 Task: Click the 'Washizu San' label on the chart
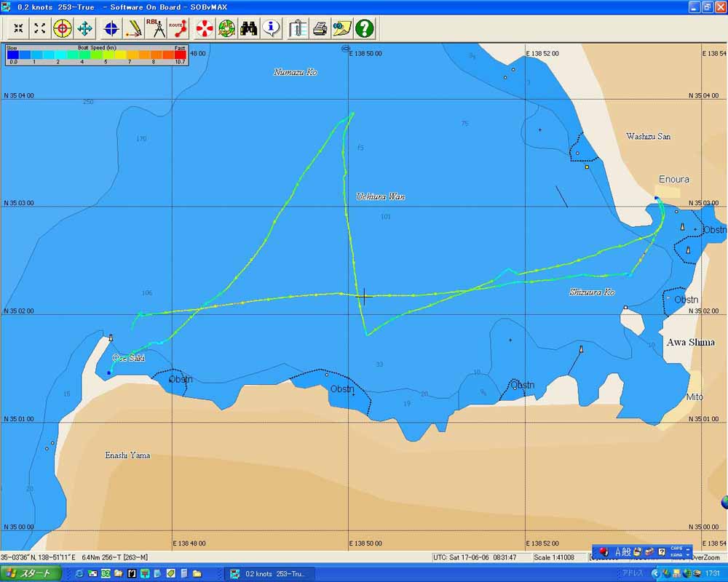(x=648, y=137)
